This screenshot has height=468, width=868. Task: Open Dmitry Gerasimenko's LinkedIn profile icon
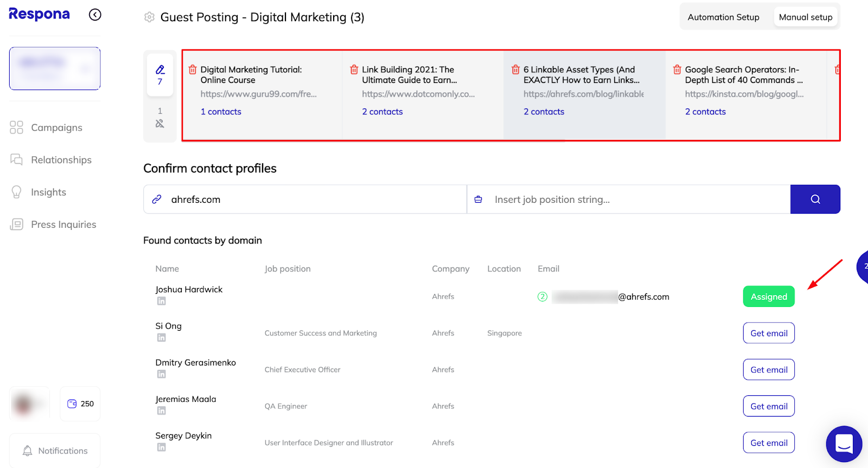[161, 374]
